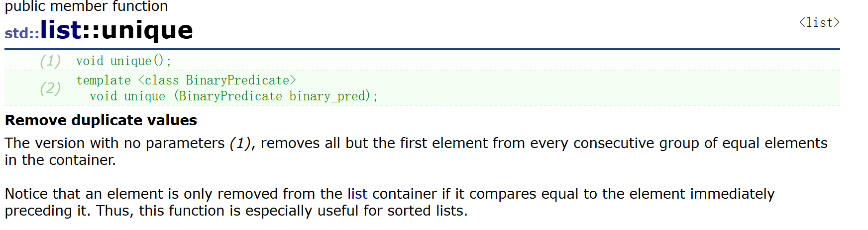Select the green (2) signature label
This screenshot has width=868, height=230.
(x=50, y=88)
